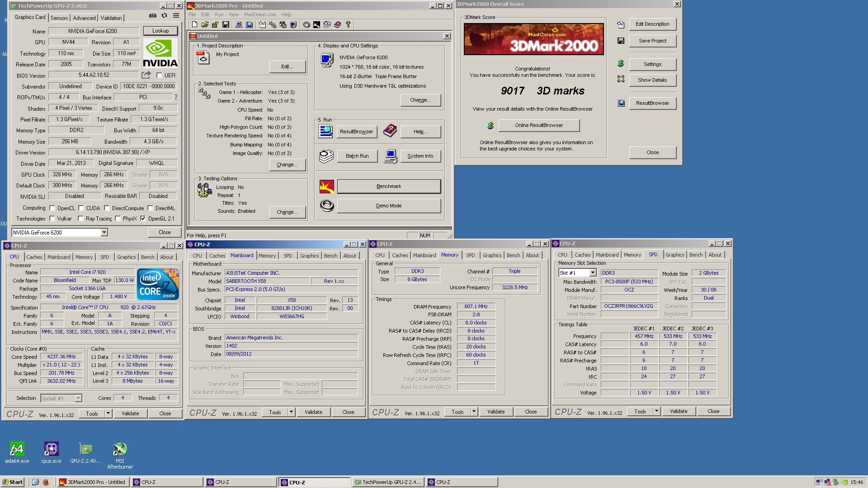Click the Intel Core i7 logo in CPU-Z

(x=158, y=284)
